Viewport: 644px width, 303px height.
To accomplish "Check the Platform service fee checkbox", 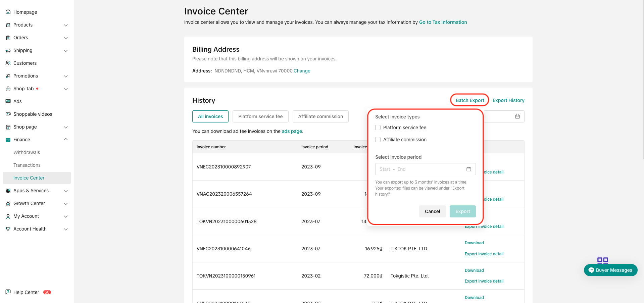I will (x=378, y=128).
